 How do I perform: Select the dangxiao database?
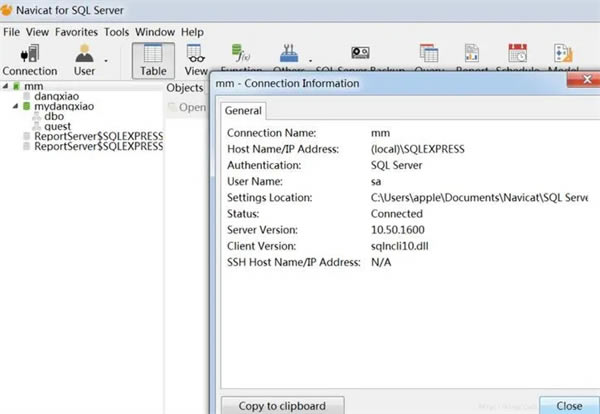tap(57, 96)
